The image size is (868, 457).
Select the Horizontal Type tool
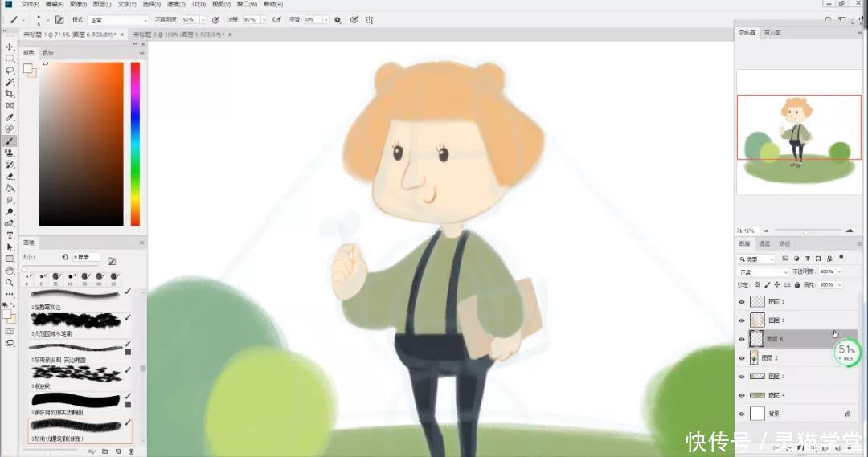tap(10, 235)
